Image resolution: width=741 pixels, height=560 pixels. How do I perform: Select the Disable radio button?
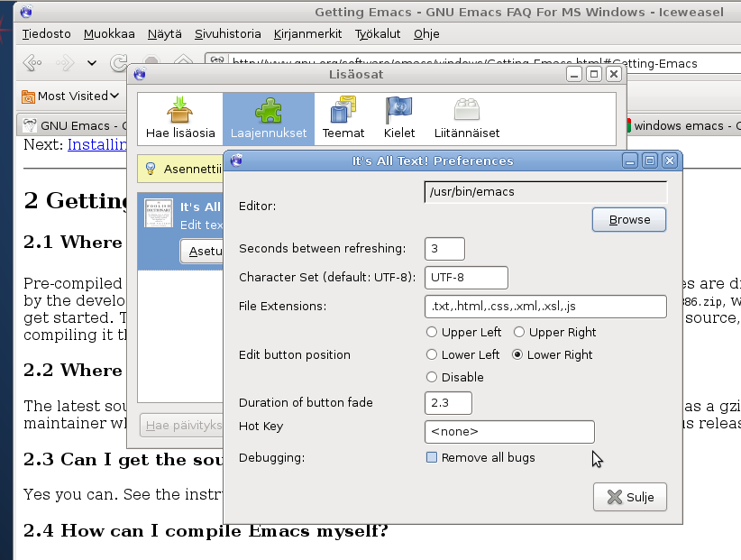[432, 377]
